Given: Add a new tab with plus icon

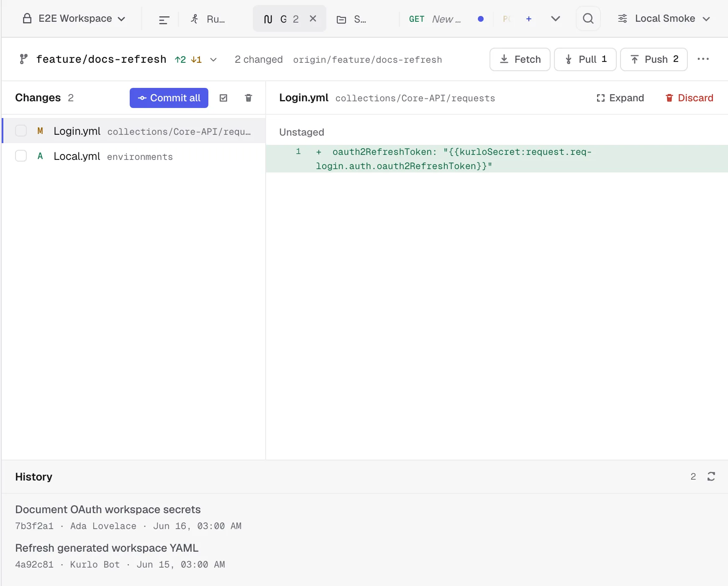Looking at the screenshot, I should 529,19.
